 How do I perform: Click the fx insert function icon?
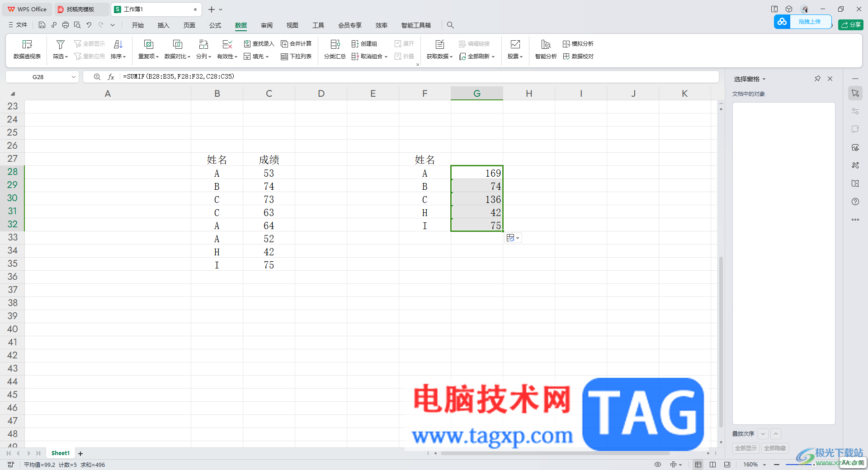click(111, 77)
